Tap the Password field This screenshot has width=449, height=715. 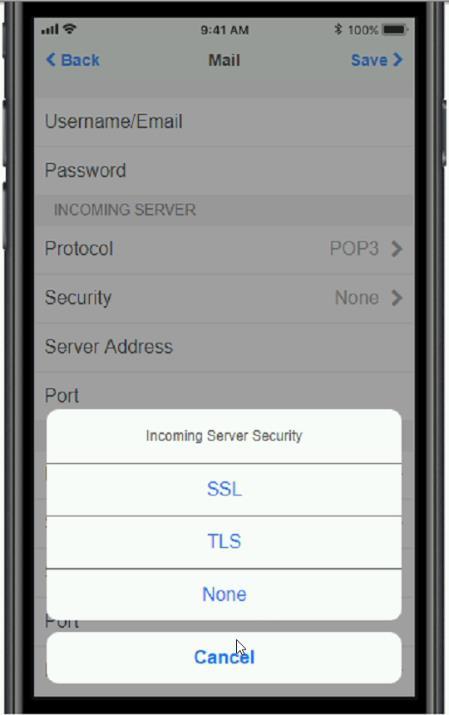tap(224, 171)
